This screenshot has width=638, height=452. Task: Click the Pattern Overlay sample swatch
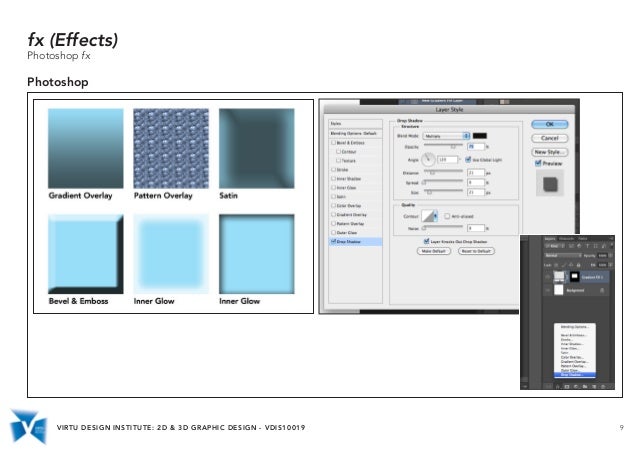(171, 148)
